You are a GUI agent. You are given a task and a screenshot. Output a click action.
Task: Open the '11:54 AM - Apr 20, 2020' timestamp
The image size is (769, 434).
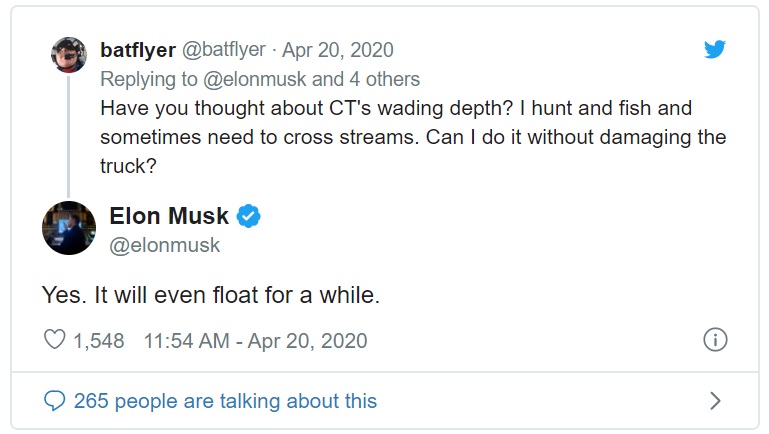point(256,341)
